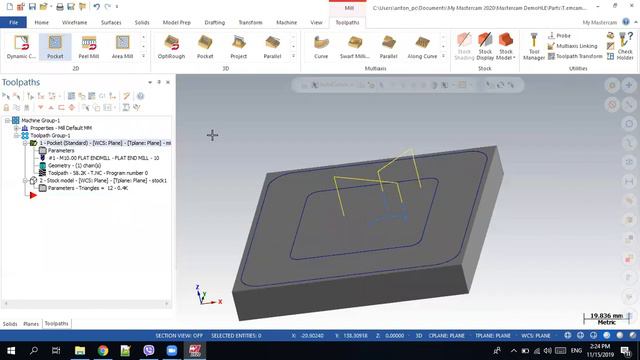
Task: Switch to the Wireframe ribbon tab
Action: point(75,22)
